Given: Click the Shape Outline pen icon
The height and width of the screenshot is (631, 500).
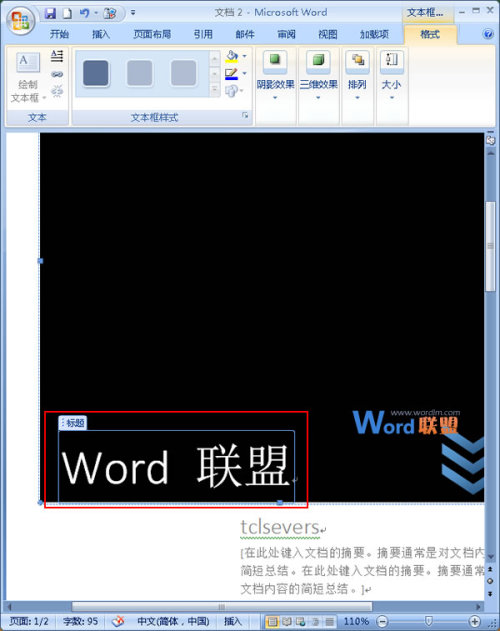Looking at the screenshot, I should click(231, 74).
